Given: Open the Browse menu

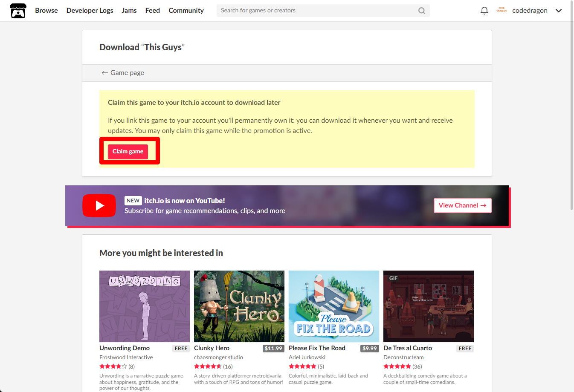Looking at the screenshot, I should tap(46, 11).
